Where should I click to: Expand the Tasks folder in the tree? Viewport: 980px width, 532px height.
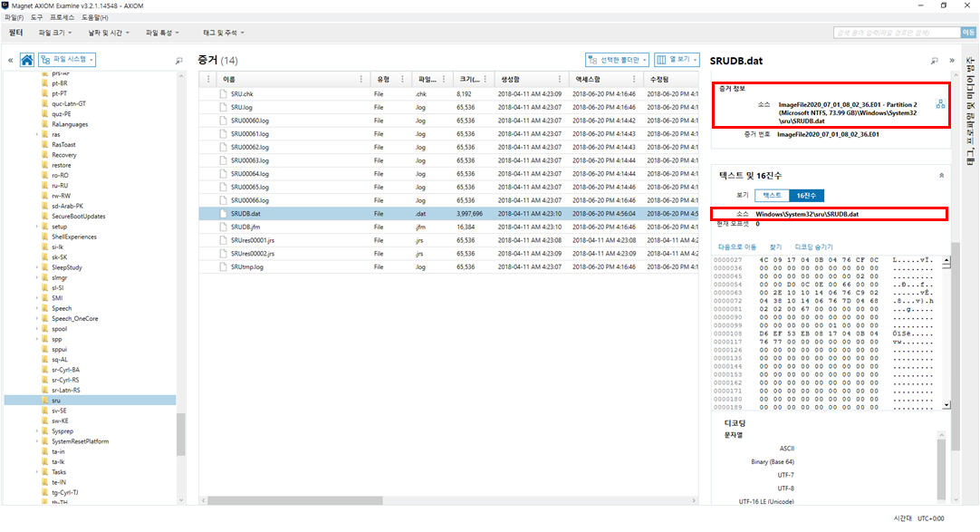click(37, 472)
